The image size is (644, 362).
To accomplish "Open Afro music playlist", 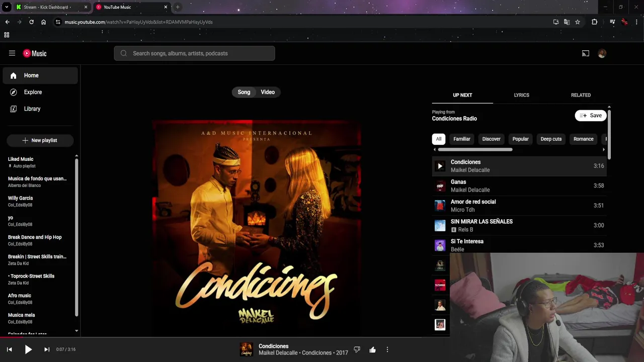I will click(40, 299).
